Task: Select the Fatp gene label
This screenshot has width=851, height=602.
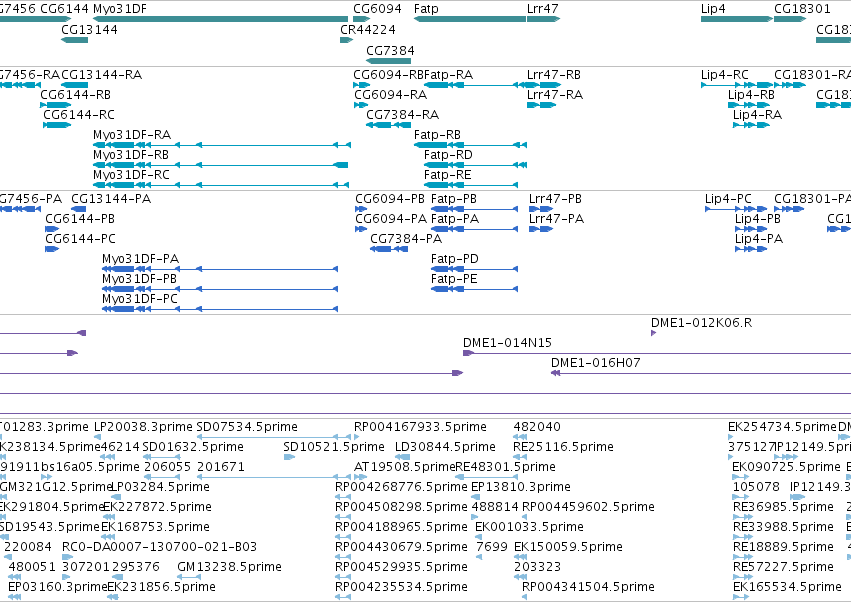Action: pos(426,9)
